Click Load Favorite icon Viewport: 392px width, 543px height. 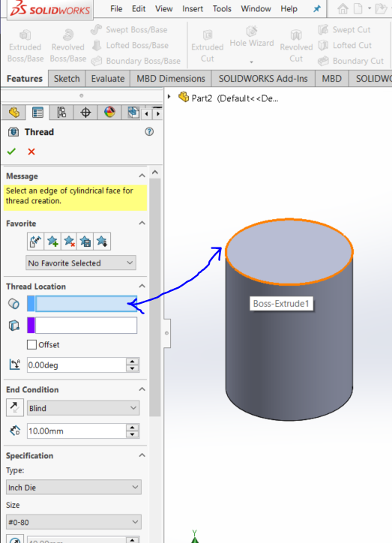click(102, 241)
